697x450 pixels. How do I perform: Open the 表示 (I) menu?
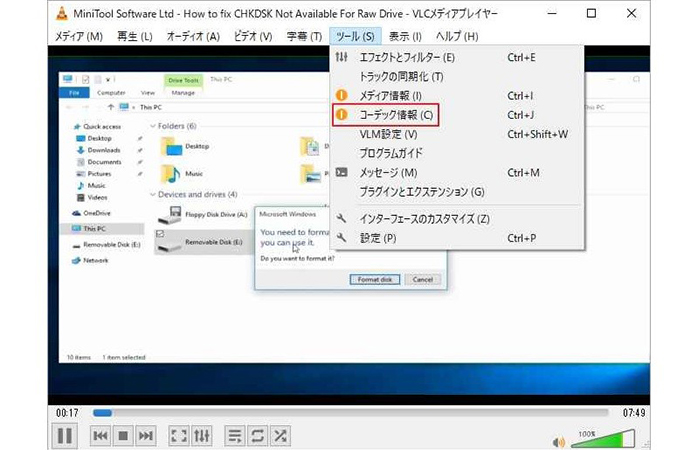(405, 36)
